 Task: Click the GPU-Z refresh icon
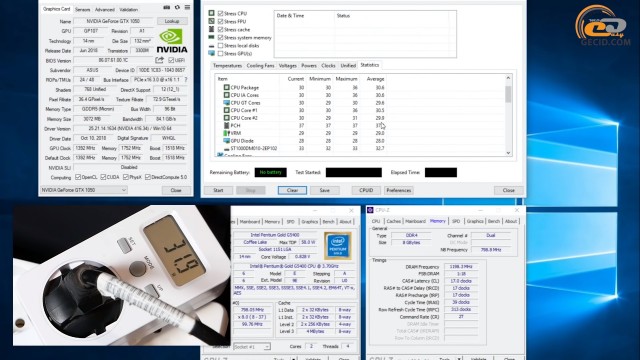(177, 7)
